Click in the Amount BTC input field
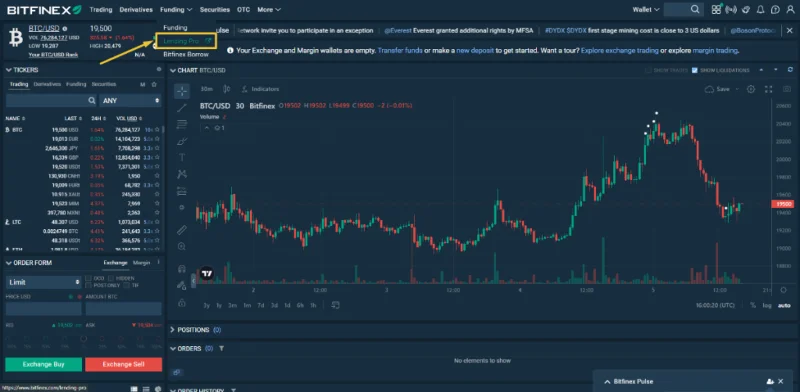800x392 pixels. click(x=123, y=308)
